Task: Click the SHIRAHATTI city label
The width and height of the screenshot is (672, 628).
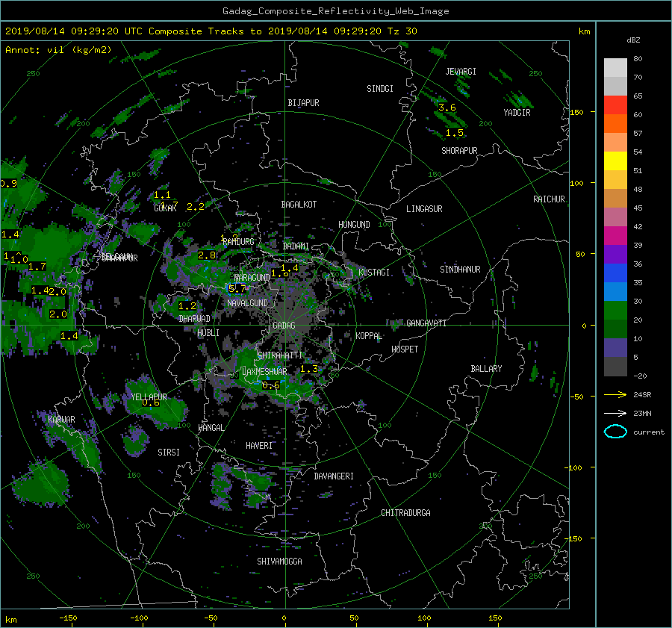Action: [x=280, y=355]
